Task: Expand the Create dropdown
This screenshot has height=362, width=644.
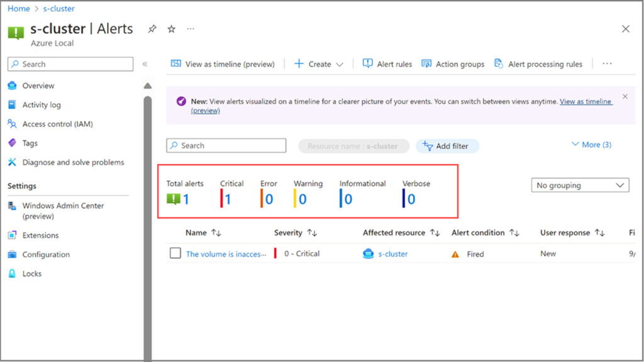Action: tap(319, 64)
